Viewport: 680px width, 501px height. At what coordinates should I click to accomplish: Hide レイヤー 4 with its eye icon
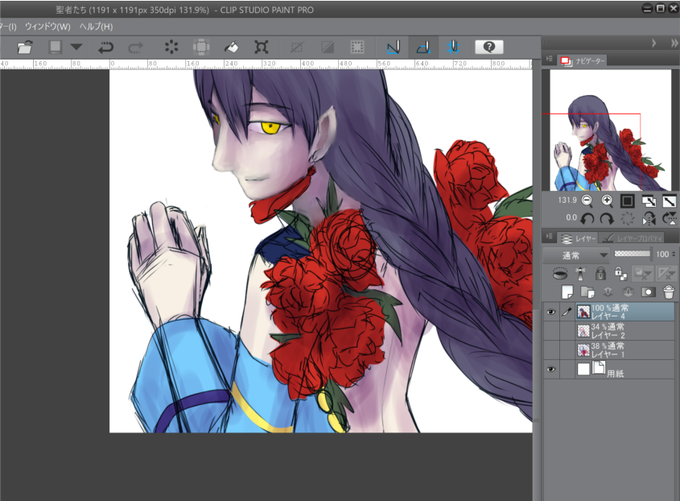click(551, 312)
